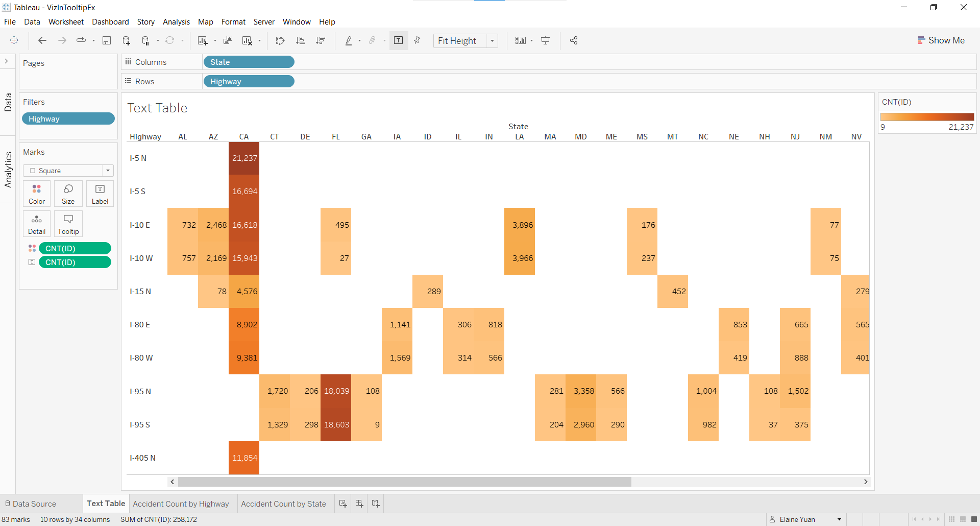Click the New Story tab icon
Viewport: 980px width, 526px height.
coord(376,504)
